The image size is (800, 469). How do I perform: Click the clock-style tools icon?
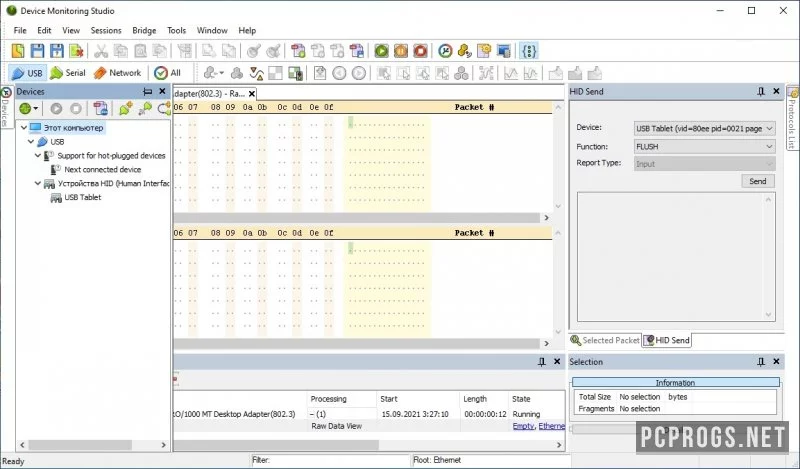coord(445,51)
